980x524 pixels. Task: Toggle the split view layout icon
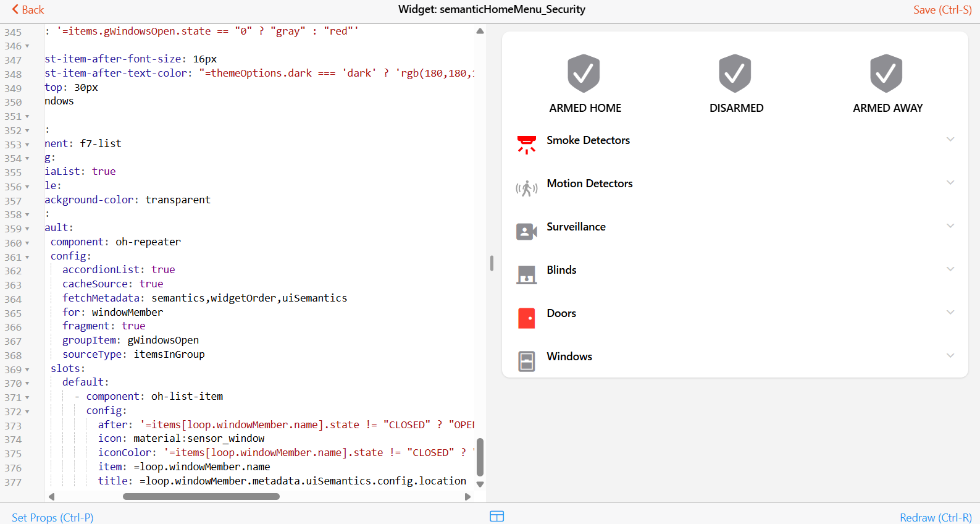click(496, 517)
